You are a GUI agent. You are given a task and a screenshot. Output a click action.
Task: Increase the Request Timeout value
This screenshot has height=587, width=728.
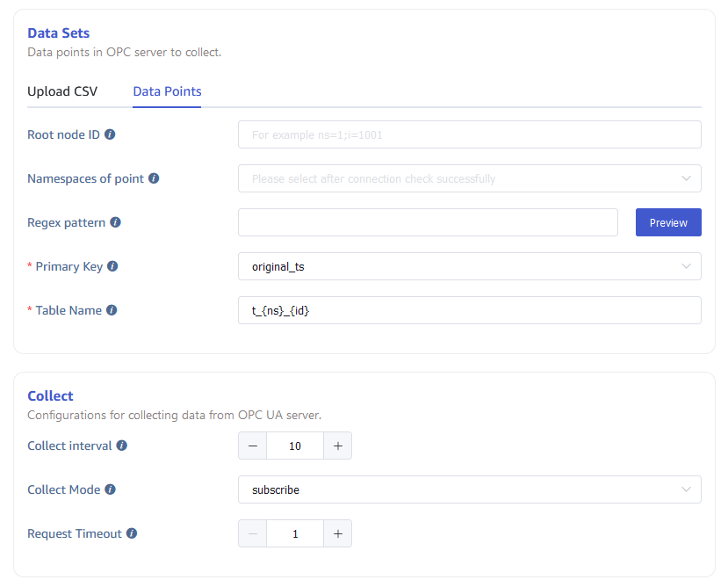pos(337,533)
